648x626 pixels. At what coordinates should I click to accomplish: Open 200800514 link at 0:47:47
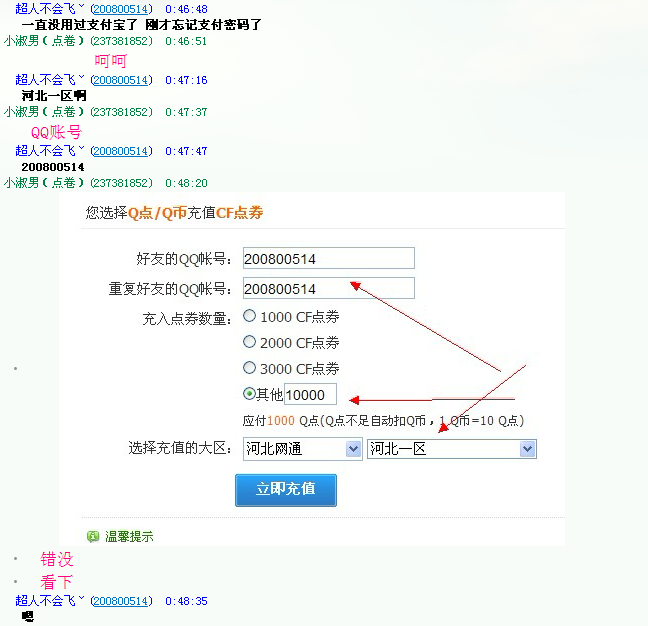click(x=121, y=151)
